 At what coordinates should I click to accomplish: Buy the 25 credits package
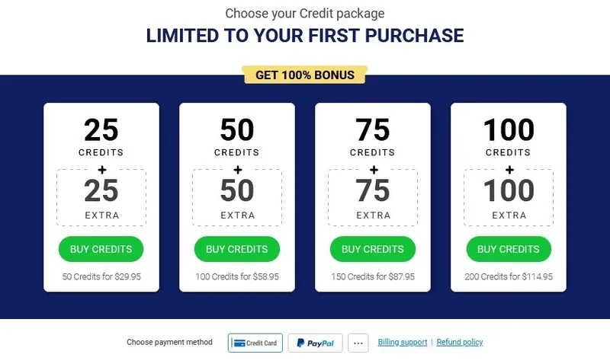coord(101,249)
